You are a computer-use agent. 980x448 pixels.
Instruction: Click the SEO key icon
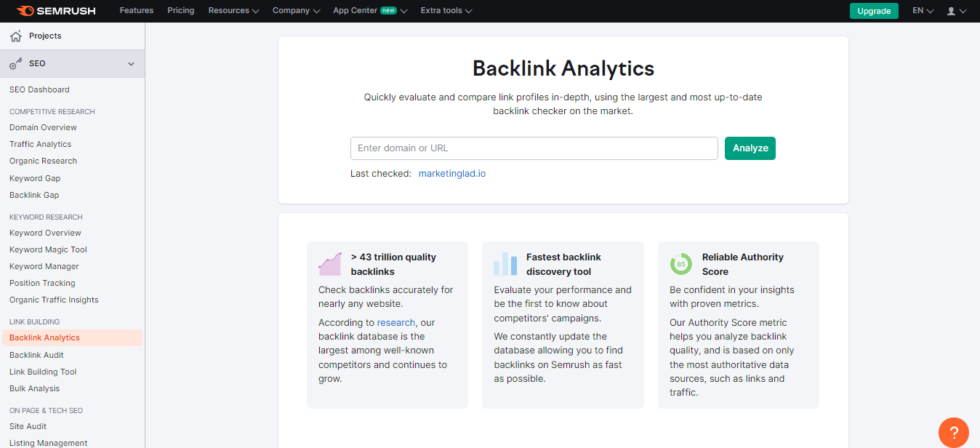coord(16,64)
